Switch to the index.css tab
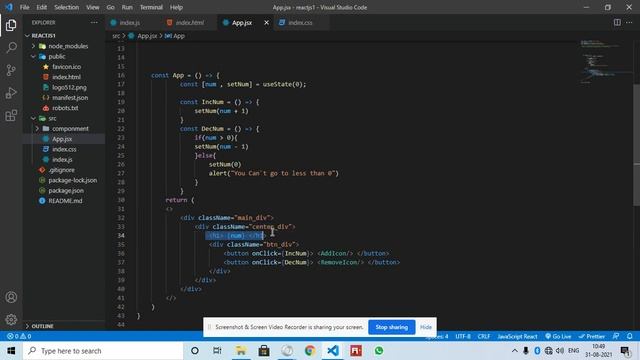This screenshot has height=360, width=640. click(300, 22)
